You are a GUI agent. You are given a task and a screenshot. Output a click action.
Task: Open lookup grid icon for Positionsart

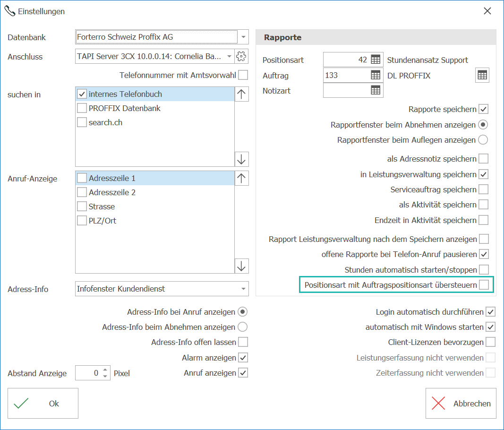[x=375, y=60]
